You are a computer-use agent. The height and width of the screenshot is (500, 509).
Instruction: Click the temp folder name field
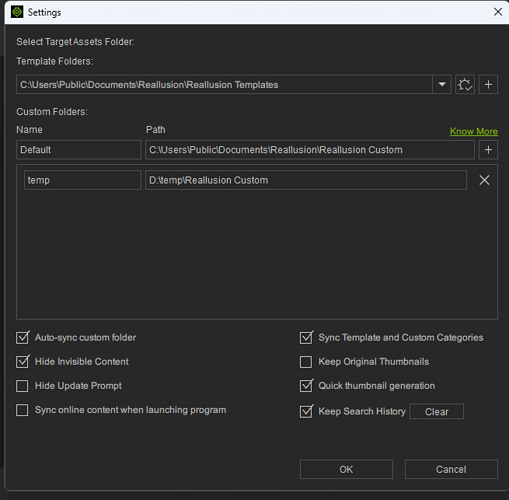pyautogui.click(x=83, y=180)
